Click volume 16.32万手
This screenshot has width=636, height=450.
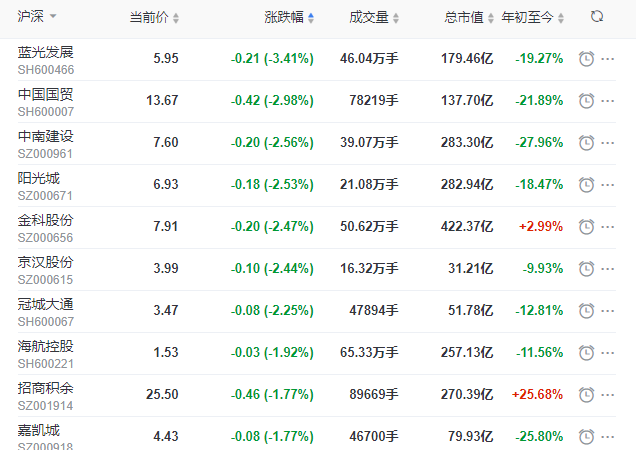(x=369, y=268)
